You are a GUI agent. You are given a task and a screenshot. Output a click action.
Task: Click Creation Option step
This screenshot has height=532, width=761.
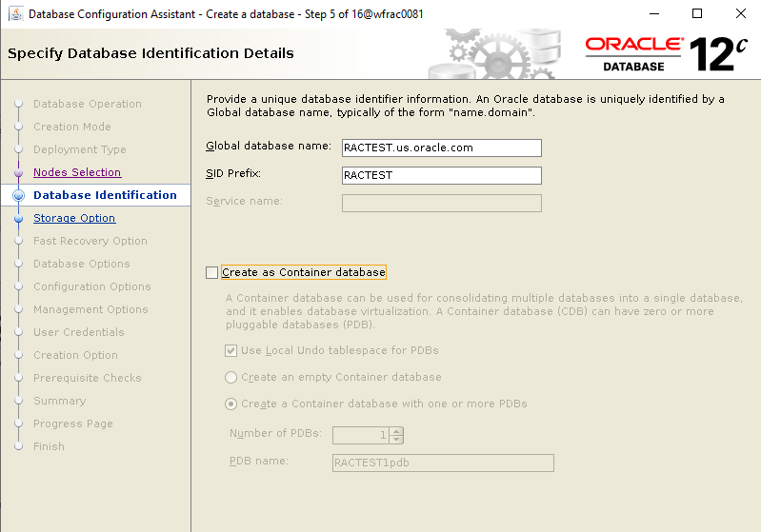coord(75,355)
